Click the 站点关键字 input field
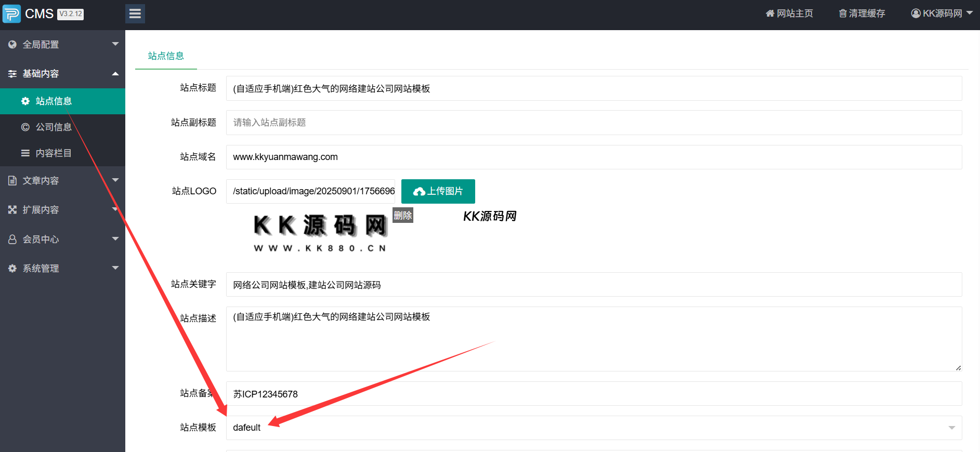The height and width of the screenshot is (452, 980). point(594,285)
